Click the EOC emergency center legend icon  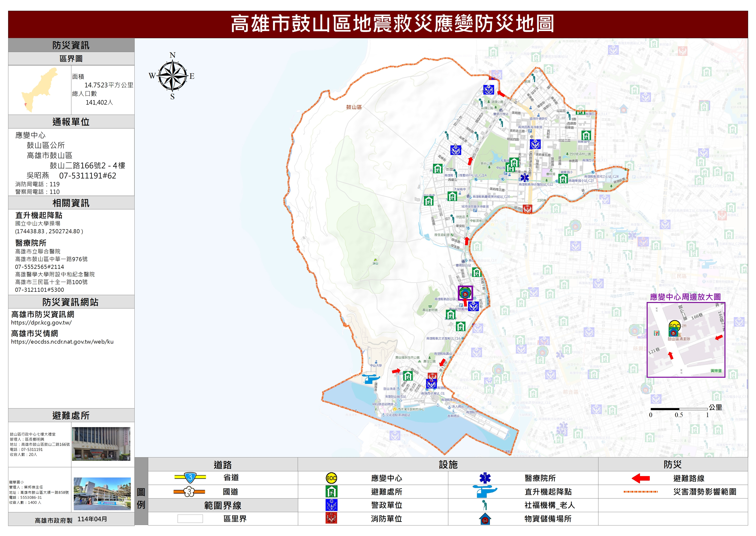pos(331,478)
